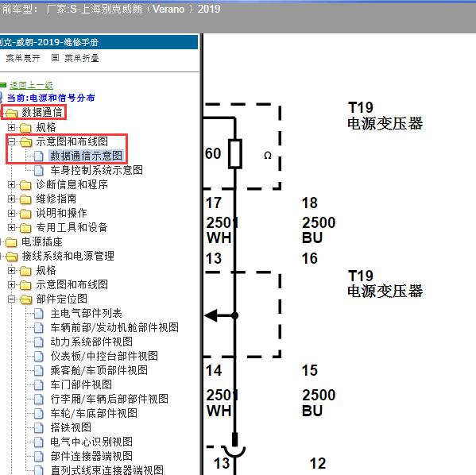The width and height of the screenshot is (476, 475).
Task: Select the 接线系统和电源管理 folder
Action: point(68,256)
